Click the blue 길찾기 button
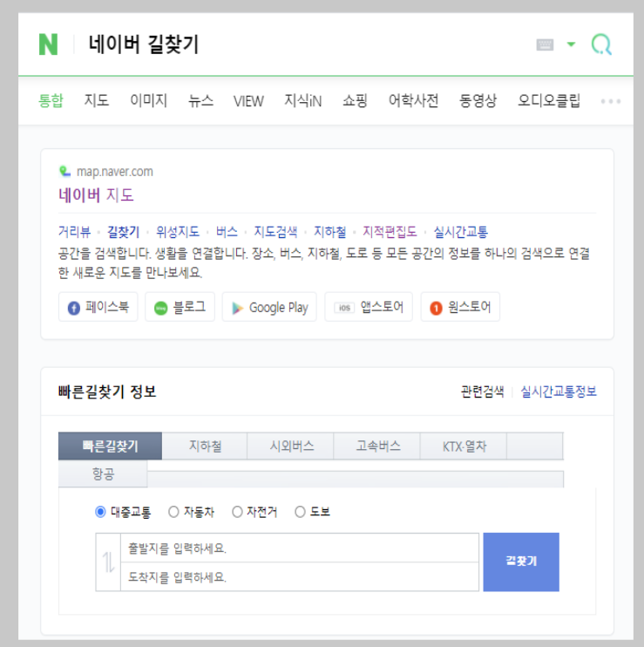Image resolution: width=644 pixels, height=647 pixels. pos(521,562)
